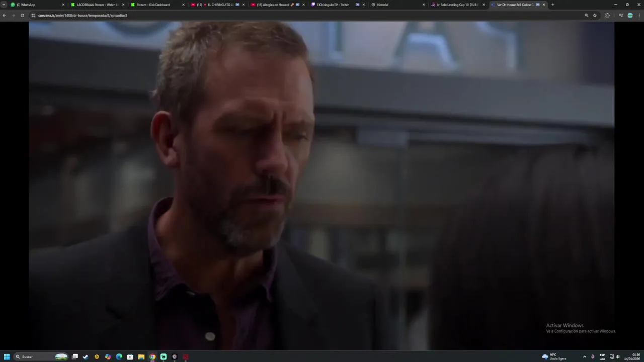Open the volume speaker tray icon
The width and height of the screenshot is (644, 362).
click(x=617, y=356)
